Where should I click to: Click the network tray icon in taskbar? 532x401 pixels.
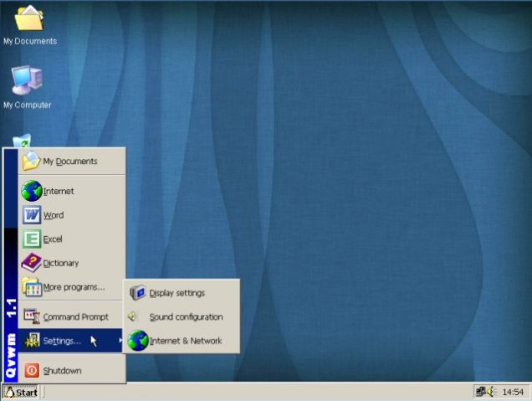480,392
